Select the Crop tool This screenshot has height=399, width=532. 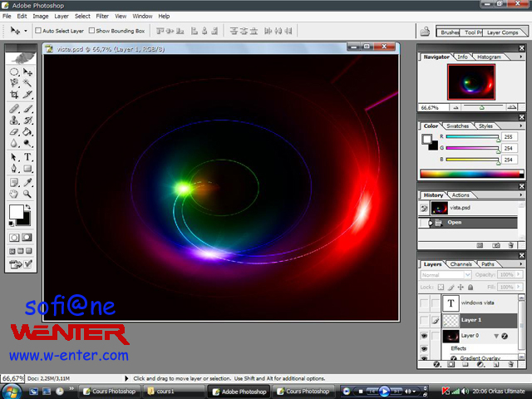[15, 95]
